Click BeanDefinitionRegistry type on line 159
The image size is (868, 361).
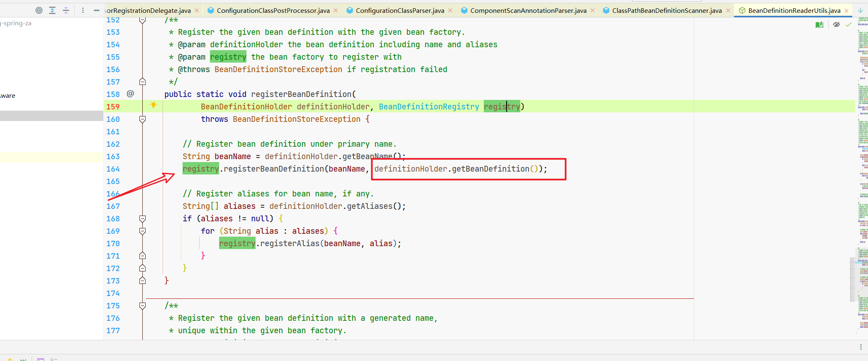pyautogui.click(x=429, y=107)
